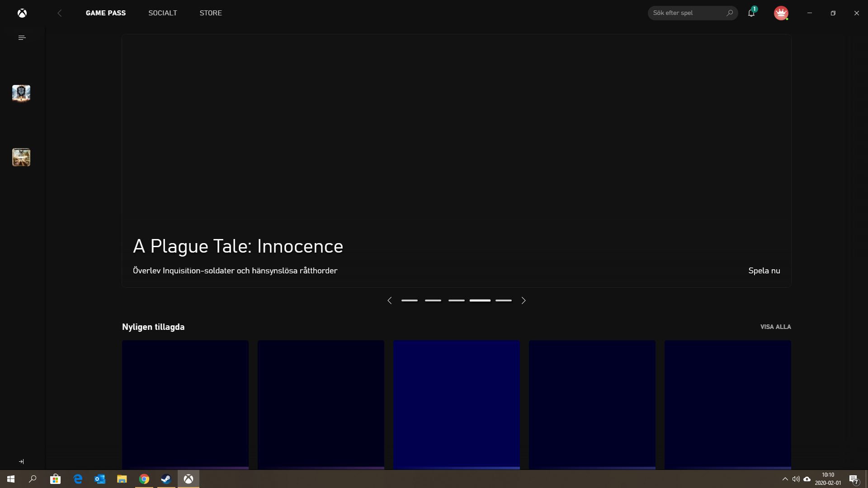Click OneDrive cloud tray icon
This screenshot has height=488, width=868.
807,479
